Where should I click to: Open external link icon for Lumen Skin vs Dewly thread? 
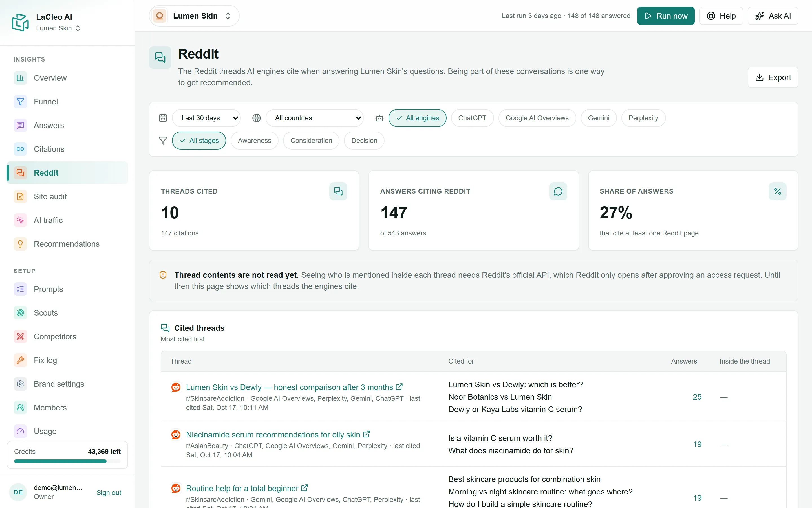[x=399, y=387]
